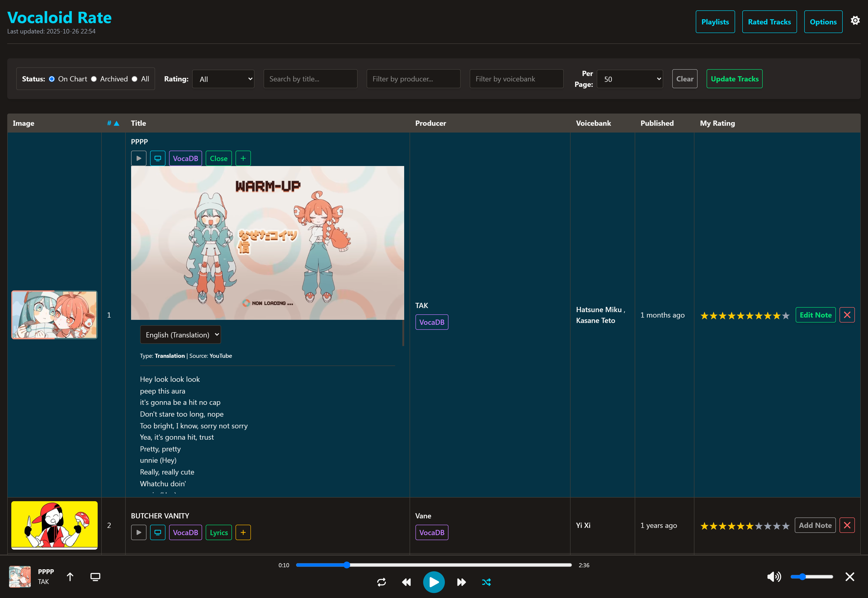Remove the rating for BUTCHER VANITY
The height and width of the screenshot is (598, 868).
[847, 525]
